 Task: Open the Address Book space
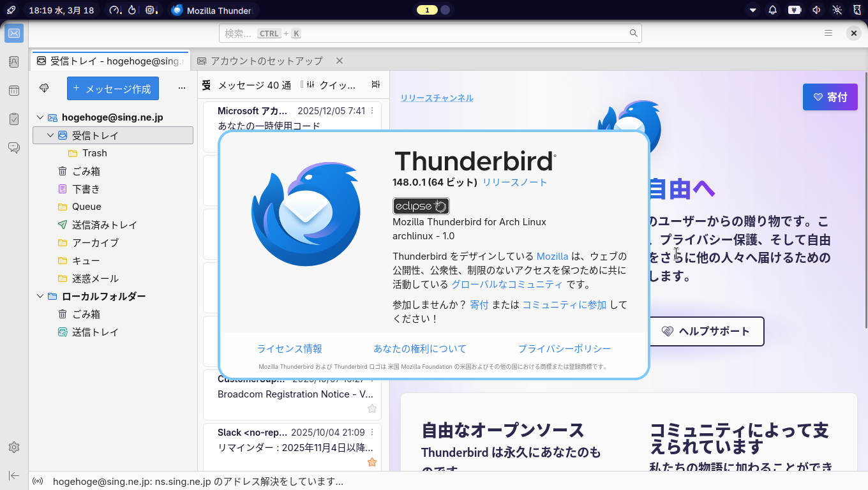[x=14, y=62]
